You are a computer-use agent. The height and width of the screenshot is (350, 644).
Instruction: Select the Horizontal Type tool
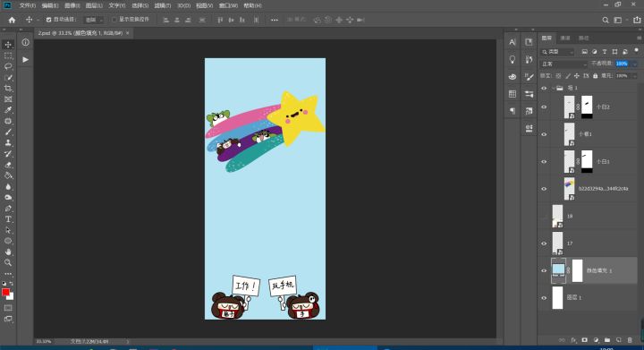pos(8,219)
